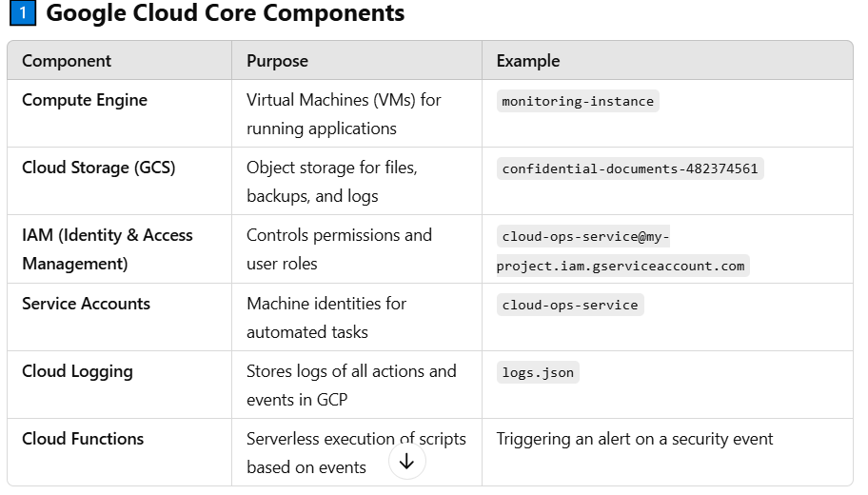Select the Purpose column header
Screen dimensions: 868x495
click(277, 61)
